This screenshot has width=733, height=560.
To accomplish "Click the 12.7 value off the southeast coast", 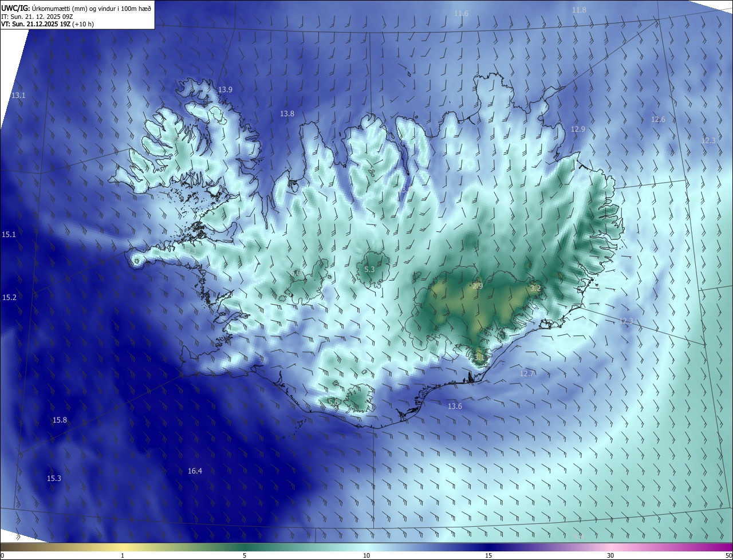I will [527, 373].
